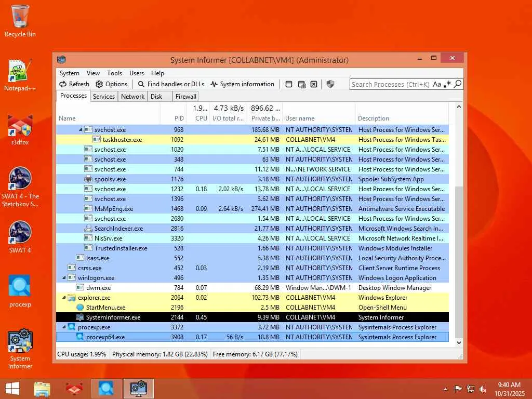
Task: Switch to the Network tab
Action: 132,96
